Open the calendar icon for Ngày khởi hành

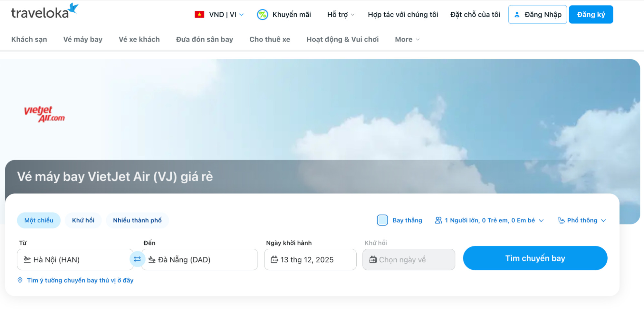tap(274, 259)
